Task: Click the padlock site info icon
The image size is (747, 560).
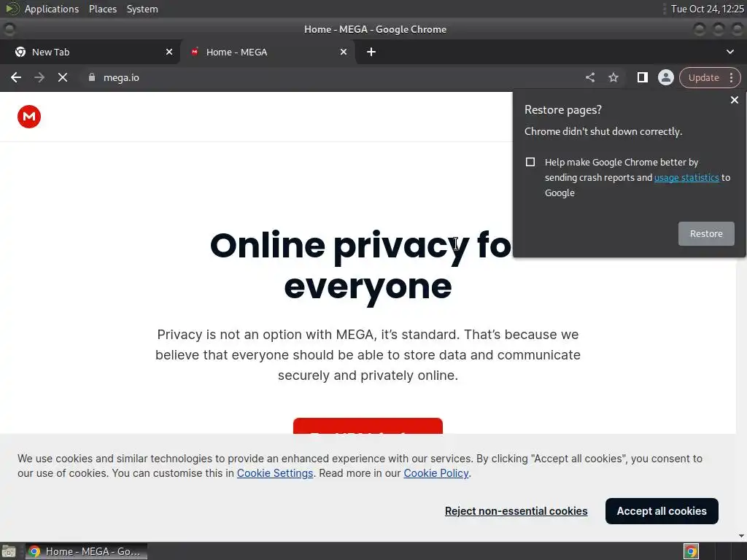Action: pyautogui.click(x=92, y=77)
